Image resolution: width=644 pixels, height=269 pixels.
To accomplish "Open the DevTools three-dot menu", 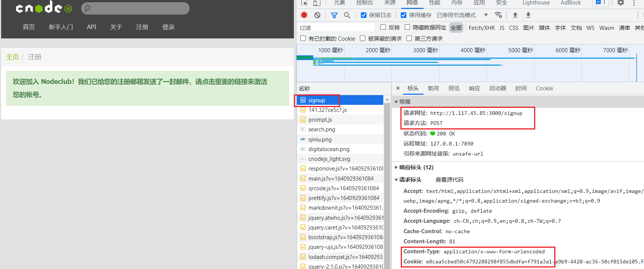I will [x=634, y=3].
